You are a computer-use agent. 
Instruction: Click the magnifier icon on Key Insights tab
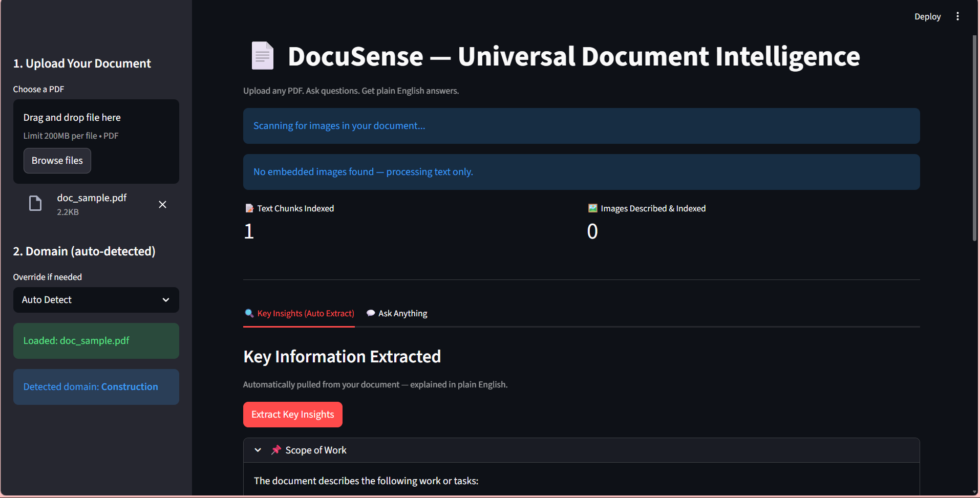coord(249,313)
